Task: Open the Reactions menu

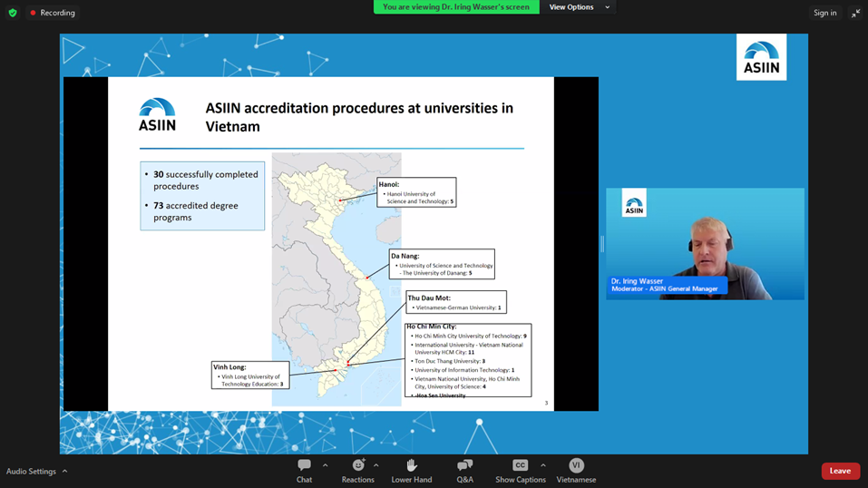Action: pos(357,471)
